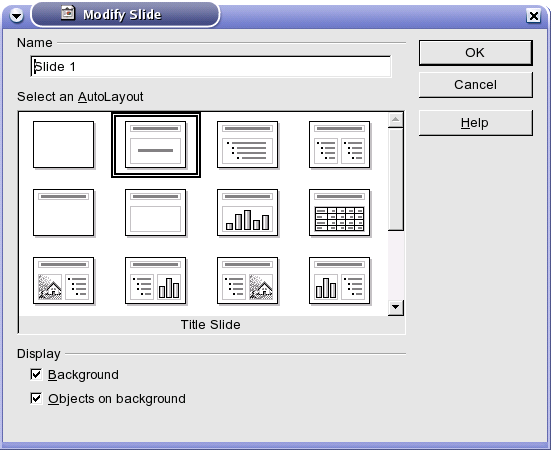The image size is (551, 450).
Task: Click the Cancel button
Action: (476, 85)
